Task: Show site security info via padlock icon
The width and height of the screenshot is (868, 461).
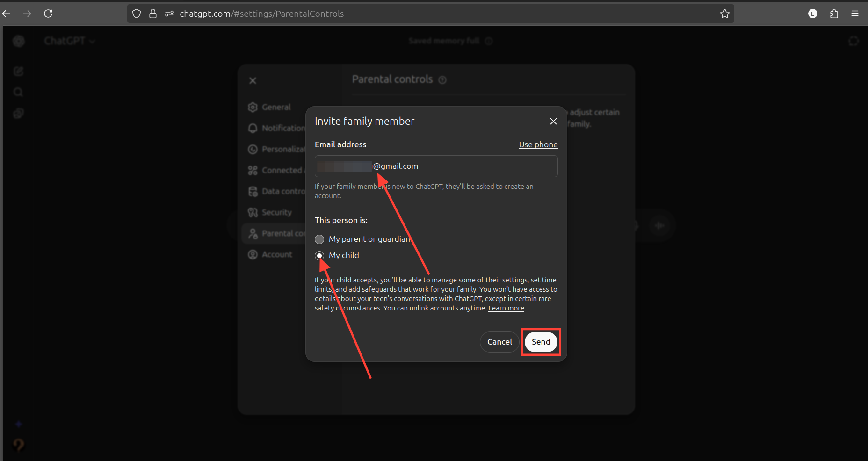Action: [x=153, y=14]
